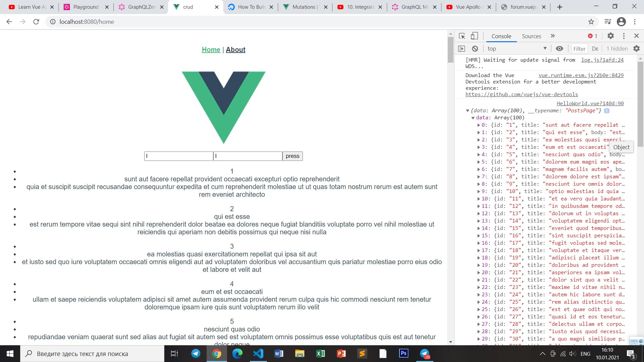Click the page vertical scrollbar thumb
Viewport: 644px width, 362px height.
(450, 50)
